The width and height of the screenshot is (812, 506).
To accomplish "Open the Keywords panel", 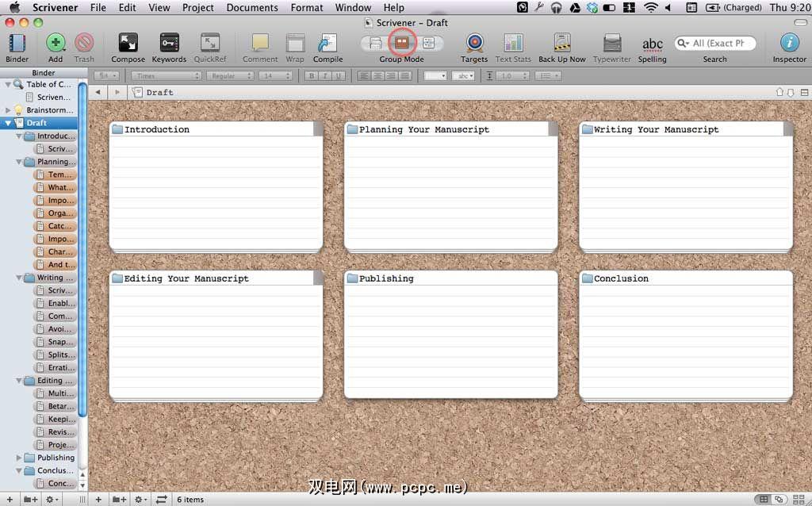I will tap(169, 44).
